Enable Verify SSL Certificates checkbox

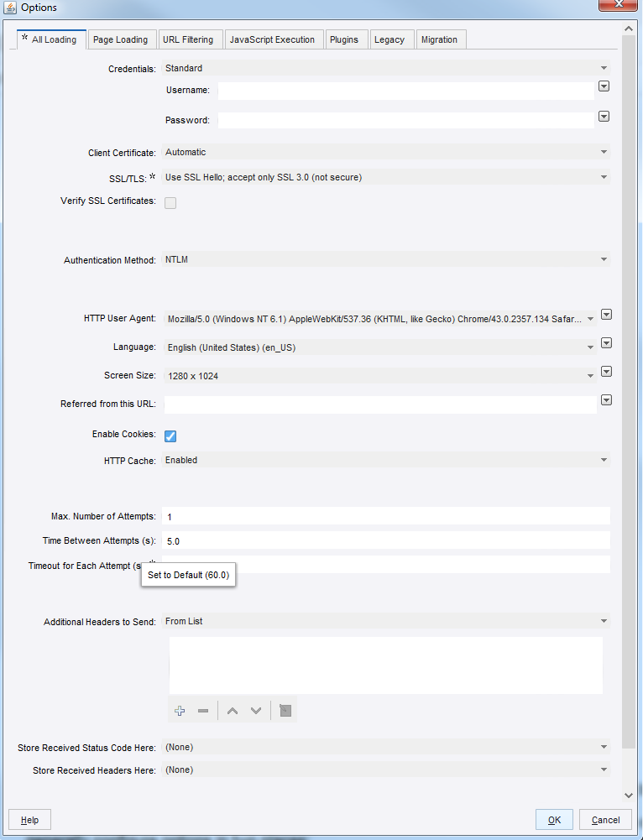click(170, 202)
